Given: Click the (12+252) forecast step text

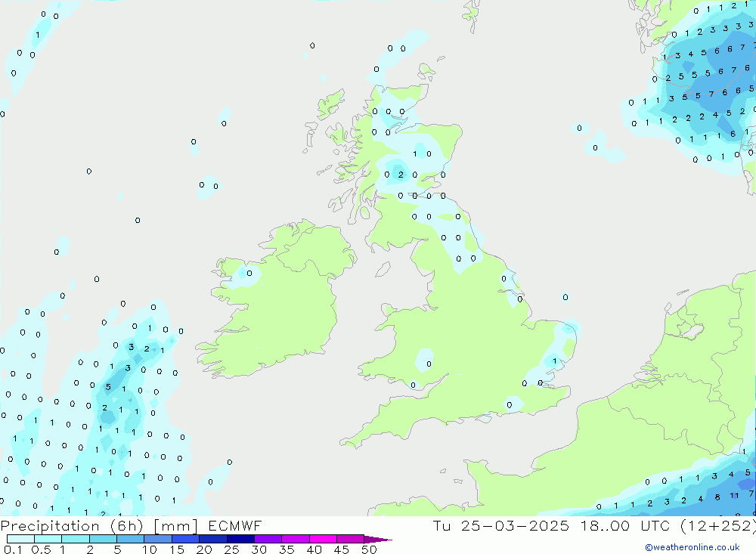Looking at the screenshot, I should [x=718, y=526].
